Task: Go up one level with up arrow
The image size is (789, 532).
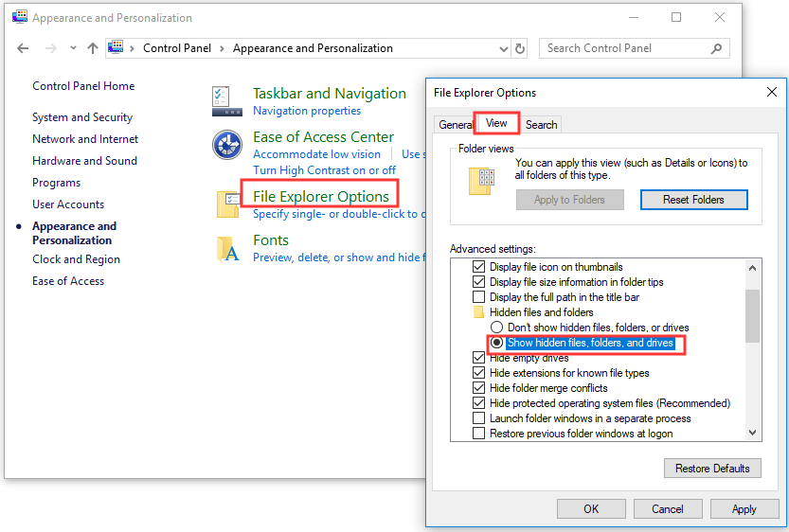Action: click(x=93, y=48)
